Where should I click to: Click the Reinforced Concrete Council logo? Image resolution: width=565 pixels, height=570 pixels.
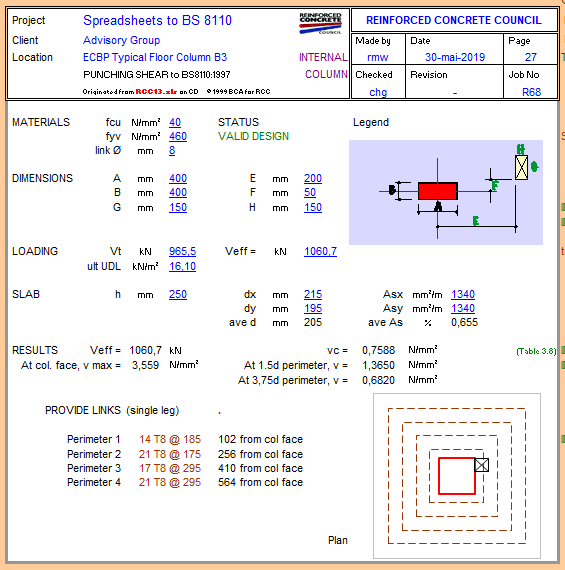320,24
